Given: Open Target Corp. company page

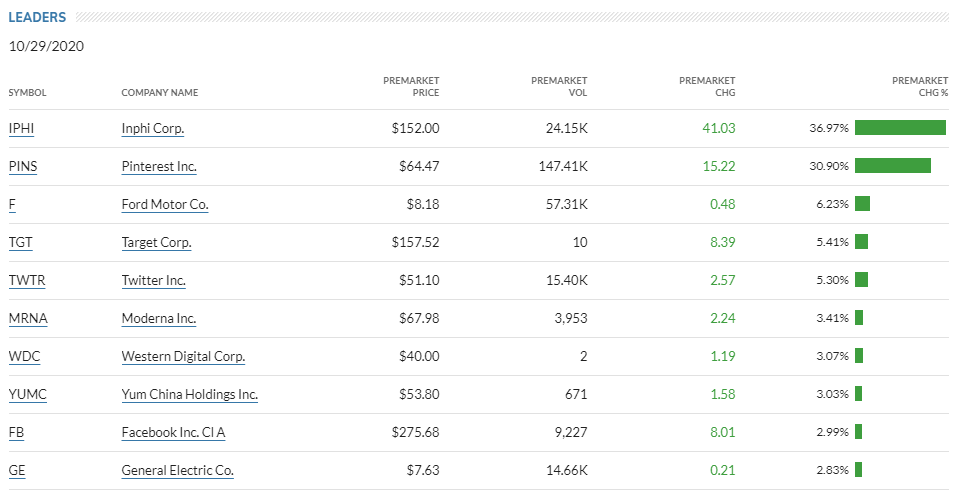Looking at the screenshot, I should pyautogui.click(x=156, y=242).
